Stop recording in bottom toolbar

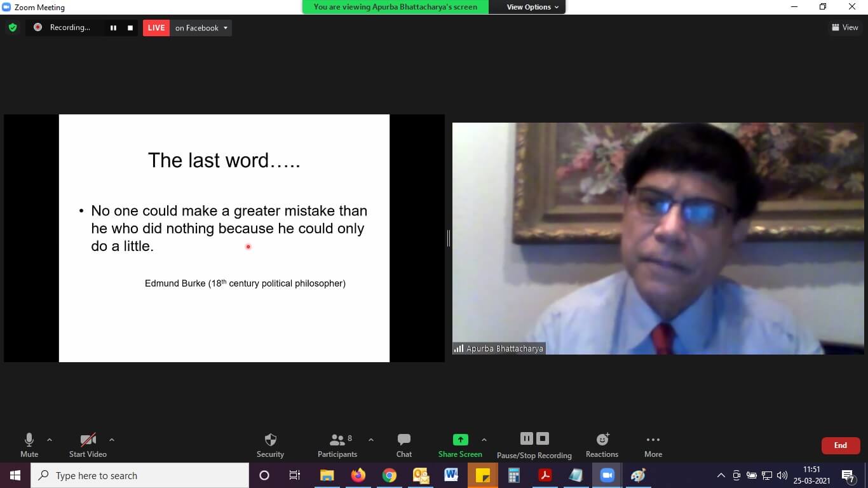click(x=542, y=438)
